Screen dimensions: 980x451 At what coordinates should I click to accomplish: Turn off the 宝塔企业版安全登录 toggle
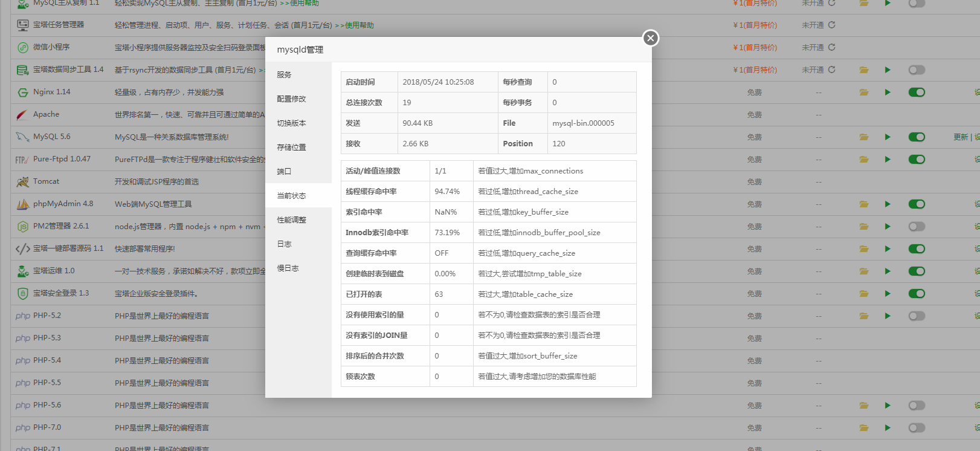coord(917,294)
